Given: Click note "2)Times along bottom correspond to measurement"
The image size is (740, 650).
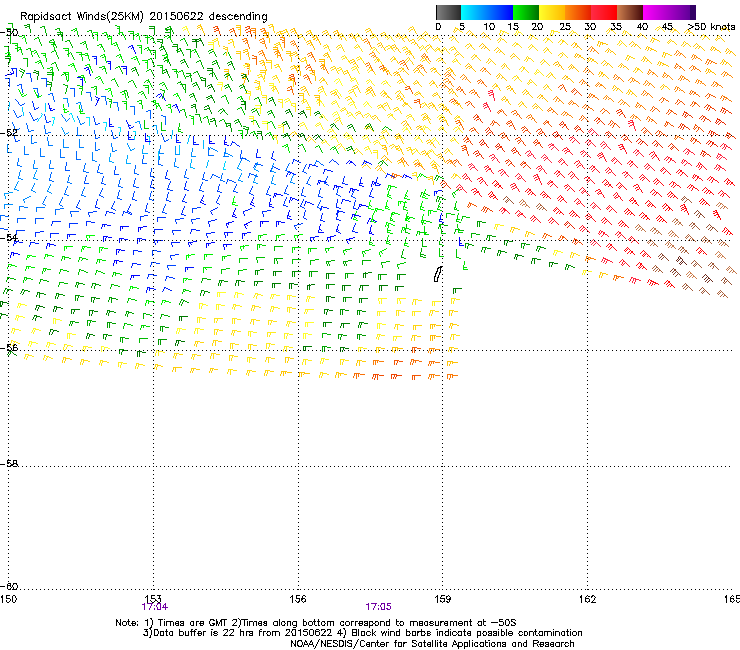Looking at the screenshot, I should (x=353, y=623).
